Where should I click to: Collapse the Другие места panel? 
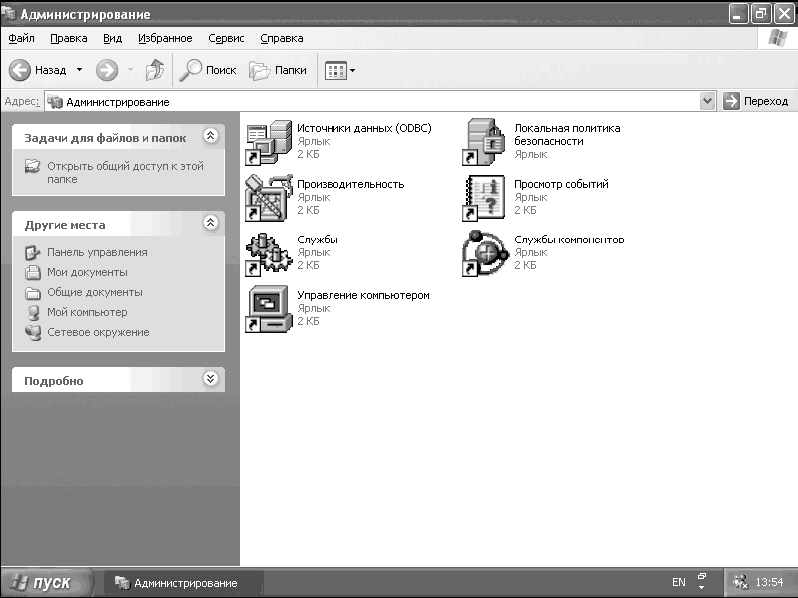pos(211,222)
